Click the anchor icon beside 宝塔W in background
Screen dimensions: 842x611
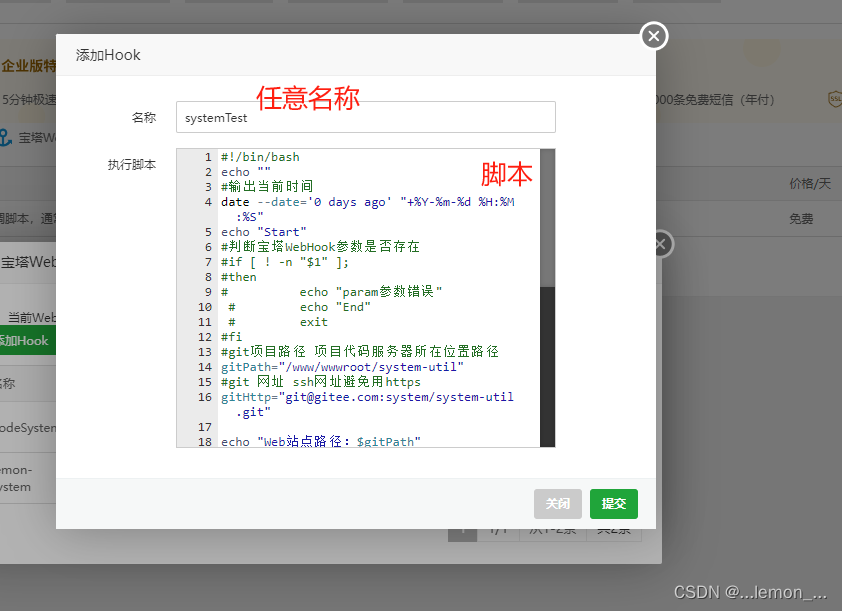(5, 137)
